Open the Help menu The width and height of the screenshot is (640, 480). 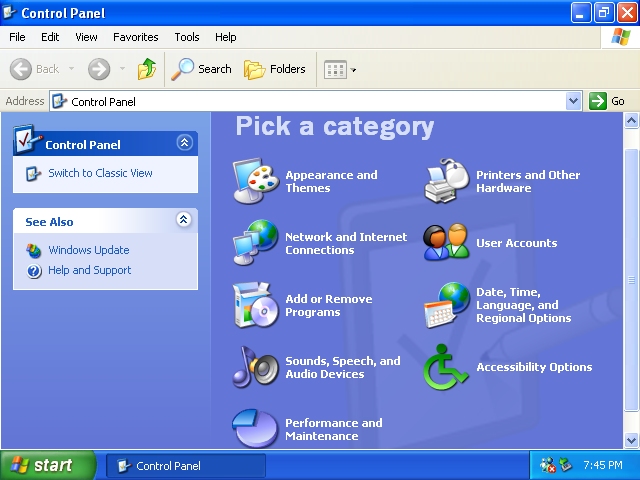click(x=226, y=37)
